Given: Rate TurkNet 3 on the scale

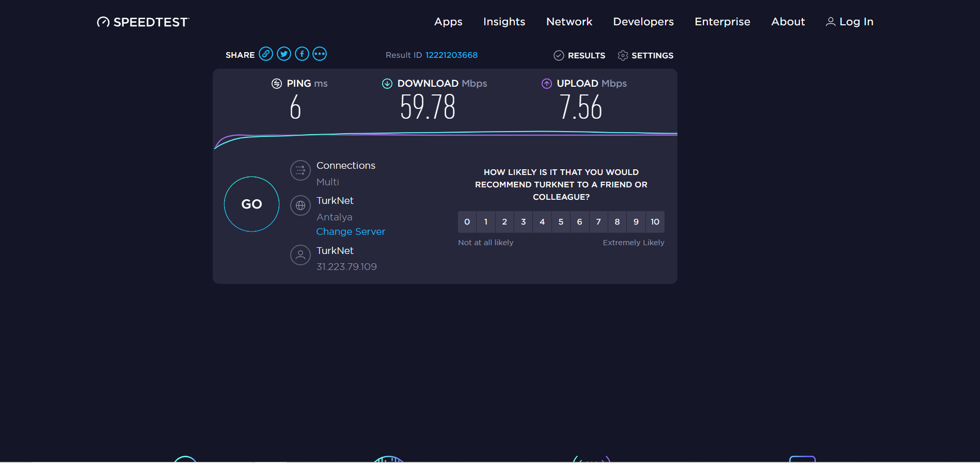Looking at the screenshot, I should point(524,222).
